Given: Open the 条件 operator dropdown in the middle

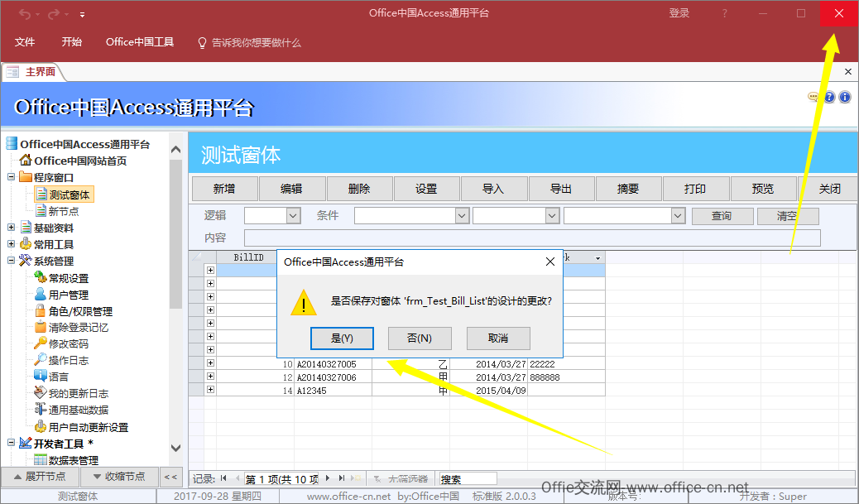Looking at the screenshot, I should pyautogui.click(x=552, y=216).
